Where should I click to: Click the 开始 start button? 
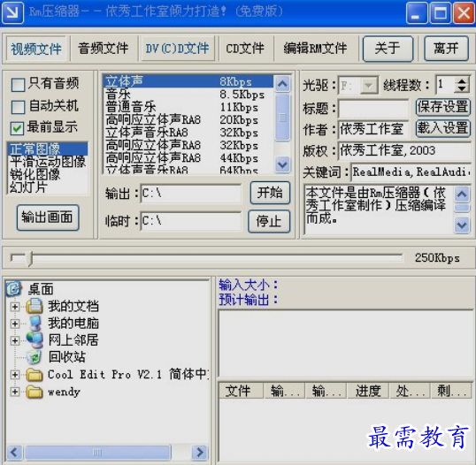pyautogui.click(x=270, y=193)
